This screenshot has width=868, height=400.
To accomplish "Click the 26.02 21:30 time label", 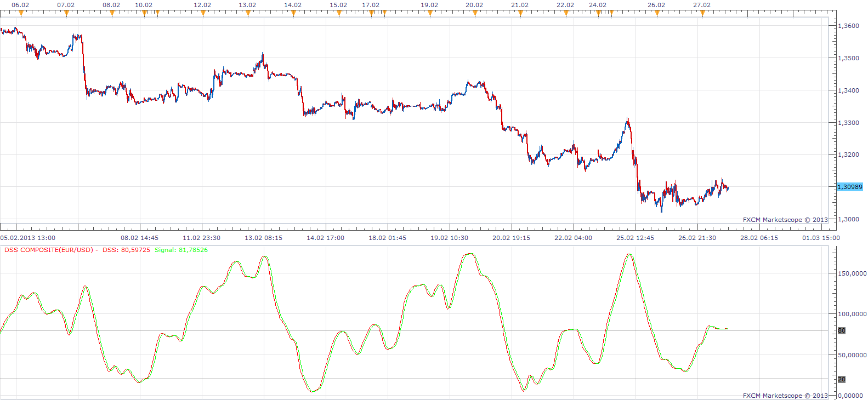I will click(697, 238).
